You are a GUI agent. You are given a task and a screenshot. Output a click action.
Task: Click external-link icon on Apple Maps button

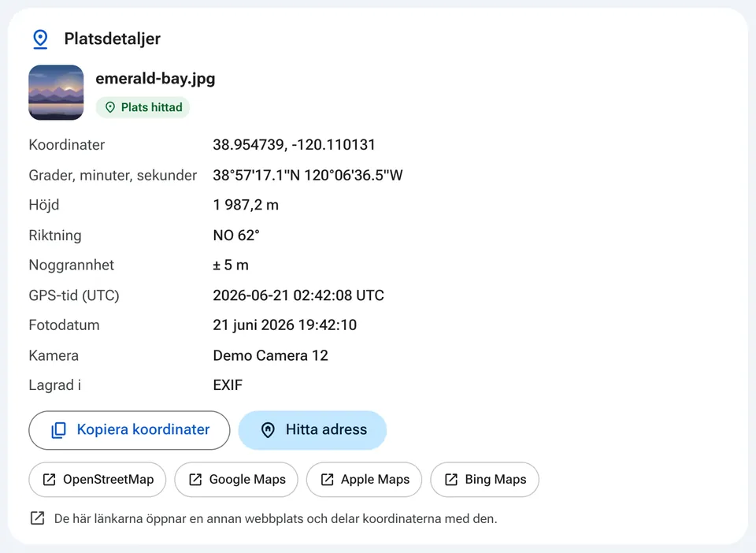(x=327, y=479)
